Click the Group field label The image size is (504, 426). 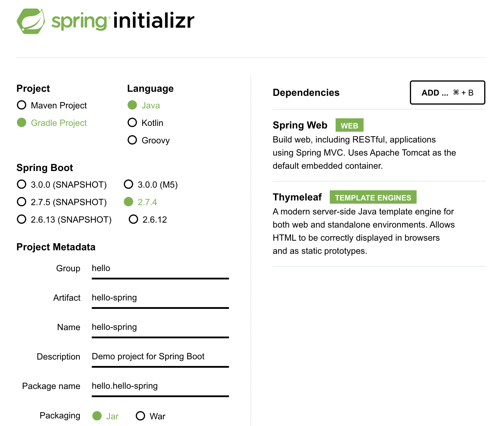pos(68,268)
